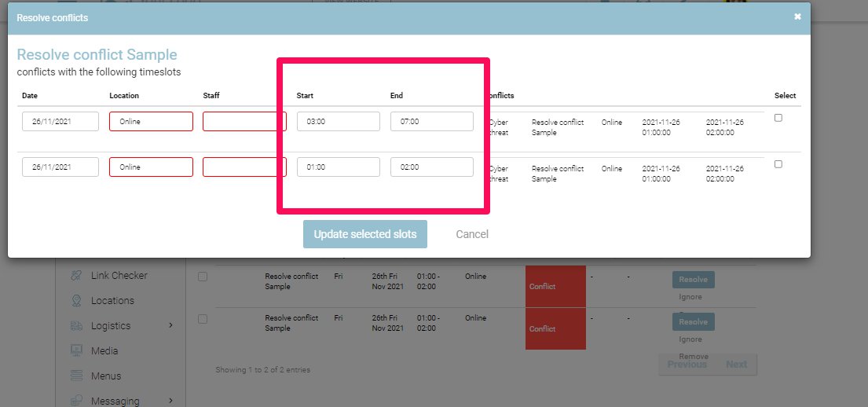Screen dimensions: 868x407
Task: Click Update selected slots button
Action: tap(365, 234)
